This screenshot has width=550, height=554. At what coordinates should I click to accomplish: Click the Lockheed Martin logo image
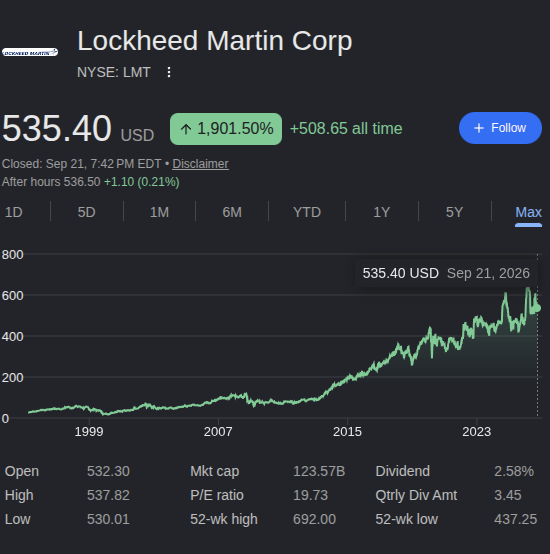point(30,52)
